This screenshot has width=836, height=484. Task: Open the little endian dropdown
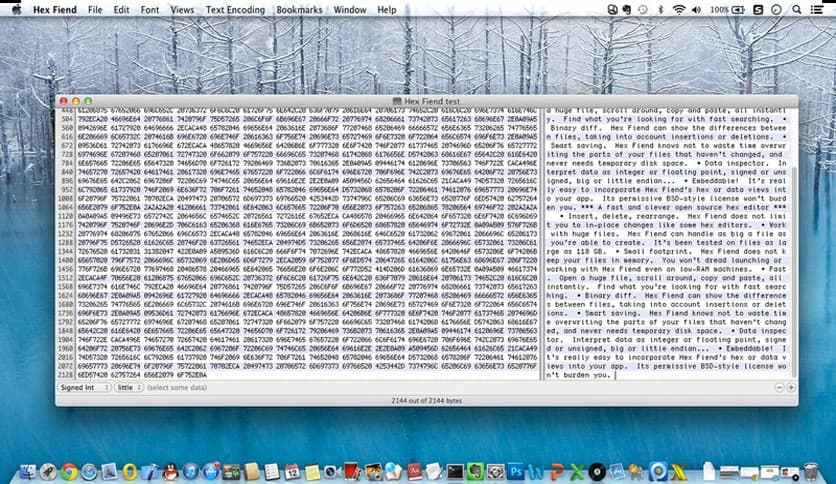pos(129,386)
